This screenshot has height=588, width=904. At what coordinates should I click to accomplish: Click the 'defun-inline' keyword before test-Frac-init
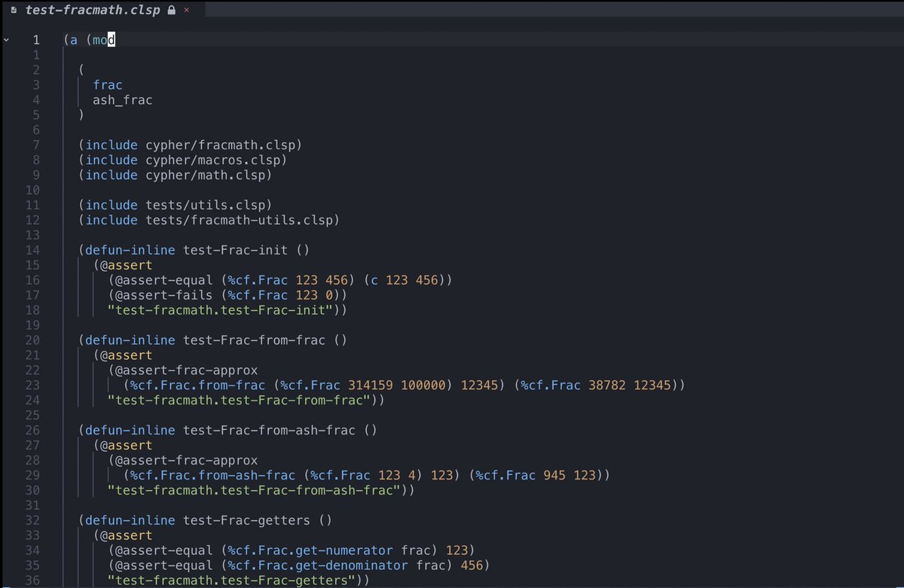pyautogui.click(x=130, y=250)
